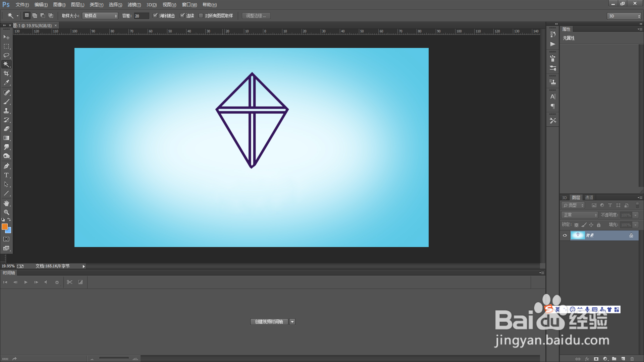Toggle the 消除锯齿 anti-alias checkbox
644x362 pixels.
tap(155, 16)
